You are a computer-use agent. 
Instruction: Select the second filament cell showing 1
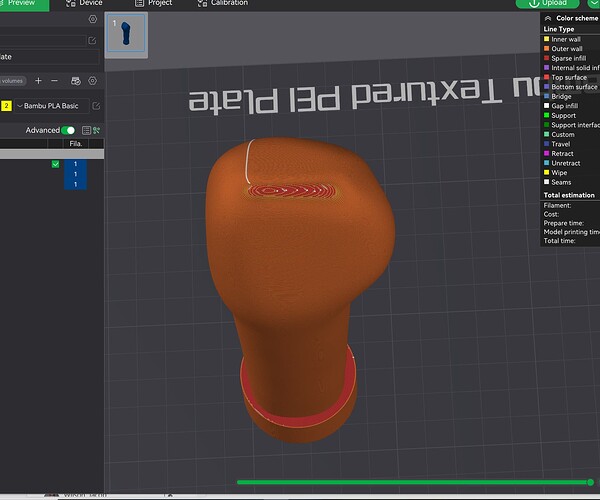(x=75, y=174)
